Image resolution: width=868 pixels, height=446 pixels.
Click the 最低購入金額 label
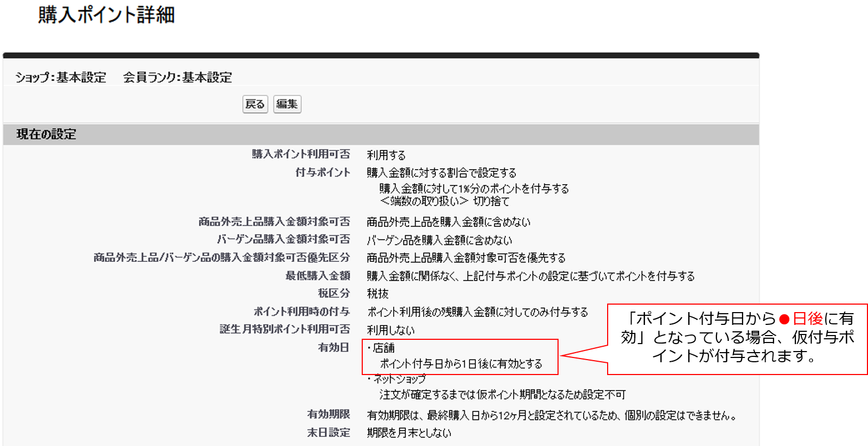pyautogui.click(x=317, y=276)
